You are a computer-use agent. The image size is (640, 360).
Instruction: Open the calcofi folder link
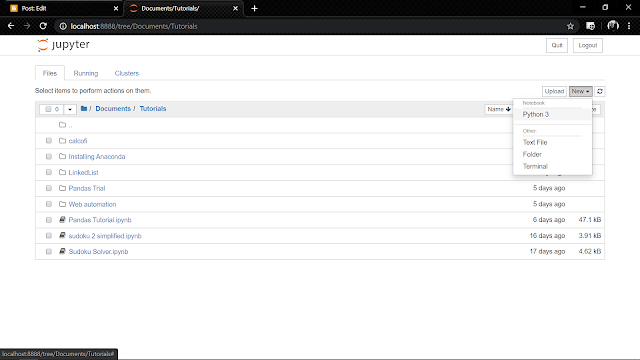pos(78,141)
